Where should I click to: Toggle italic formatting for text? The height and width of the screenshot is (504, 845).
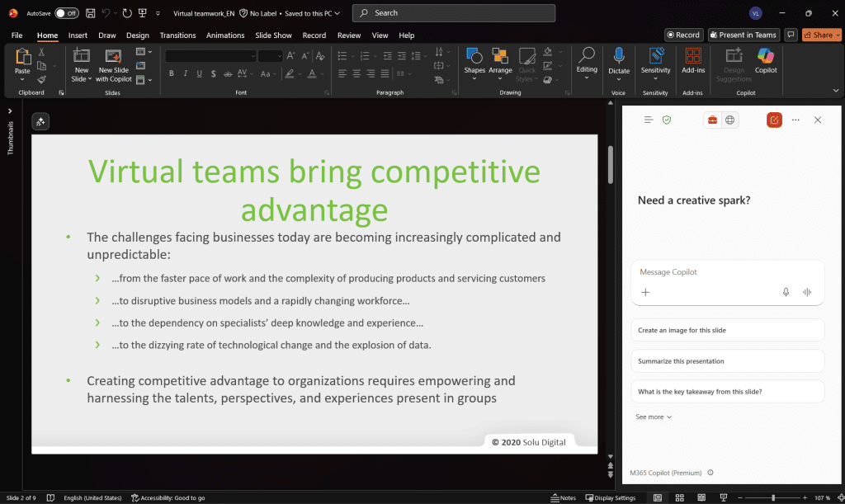pos(185,73)
